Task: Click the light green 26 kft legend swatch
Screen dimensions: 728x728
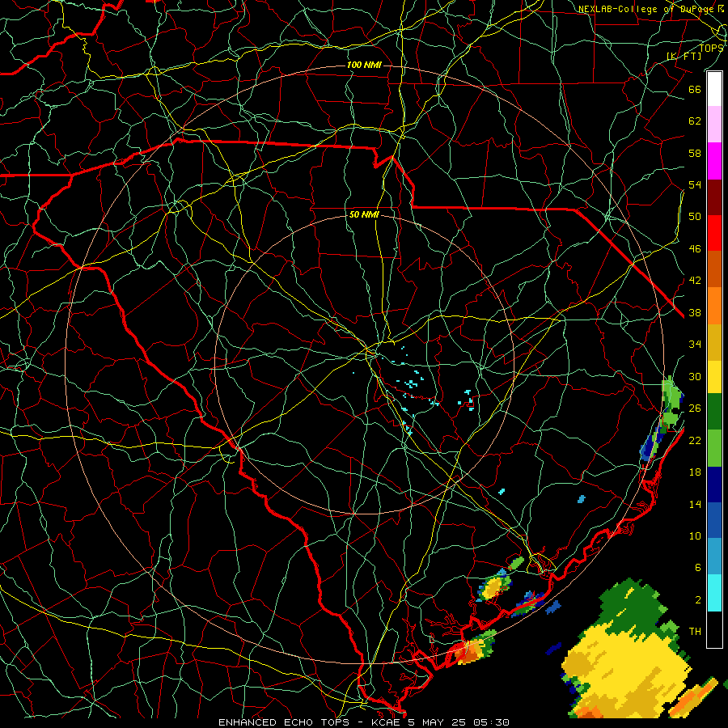Action: (714, 448)
